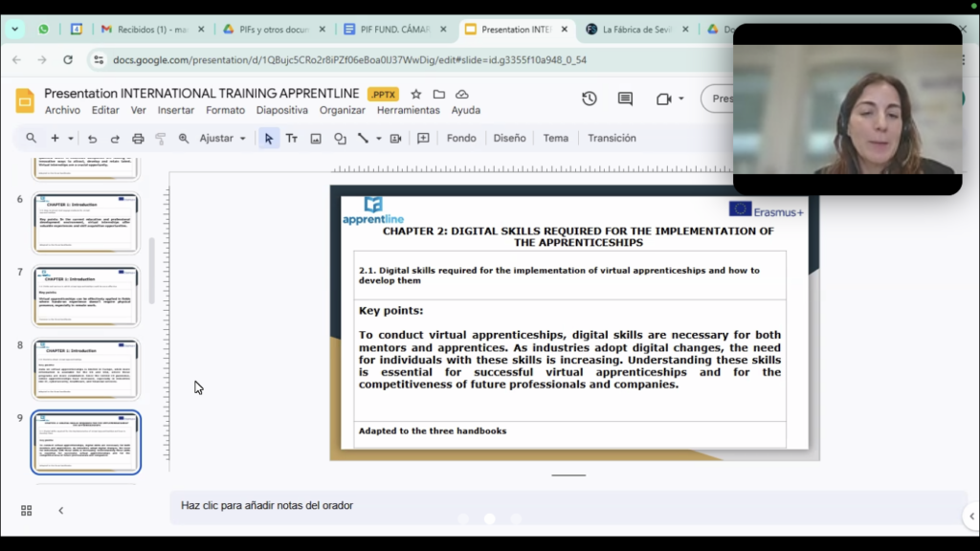Image resolution: width=980 pixels, height=551 pixels.
Task: Select the text box tool
Action: pos(292,139)
